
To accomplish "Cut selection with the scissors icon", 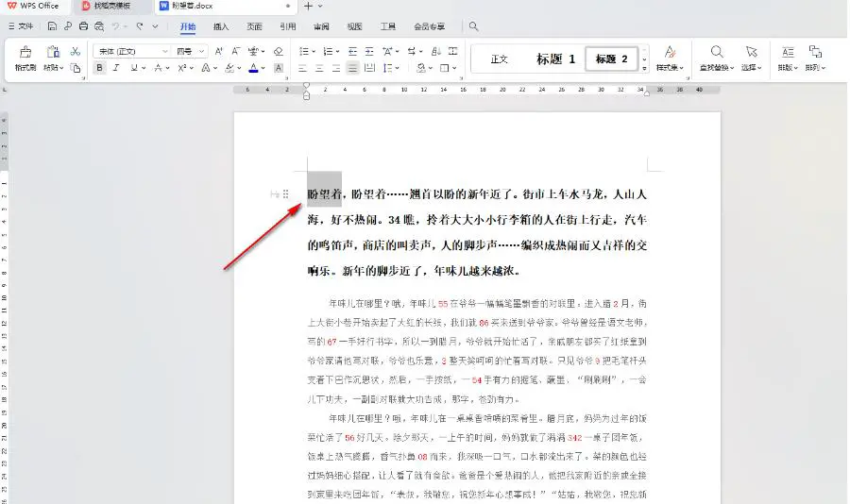I will click(x=76, y=52).
